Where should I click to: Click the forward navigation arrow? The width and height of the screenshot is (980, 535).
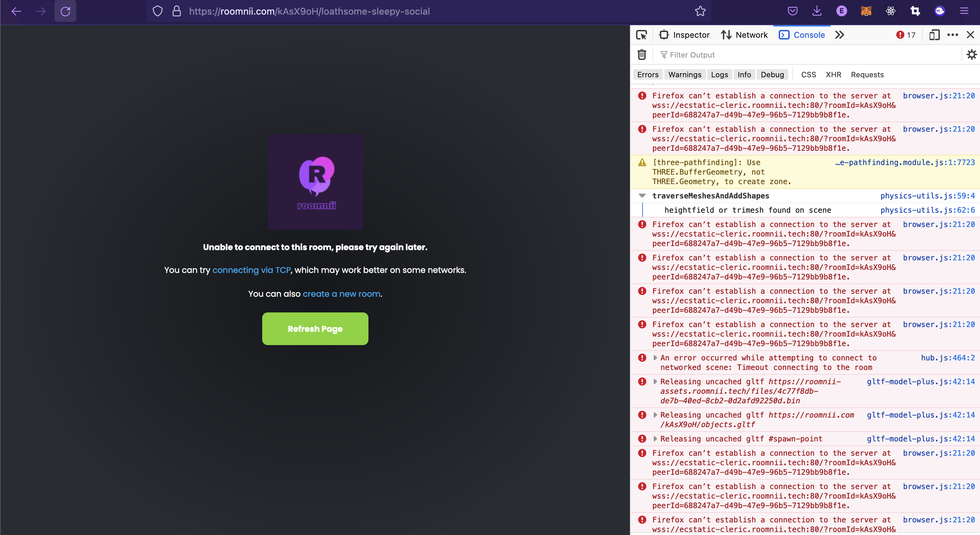coord(41,12)
